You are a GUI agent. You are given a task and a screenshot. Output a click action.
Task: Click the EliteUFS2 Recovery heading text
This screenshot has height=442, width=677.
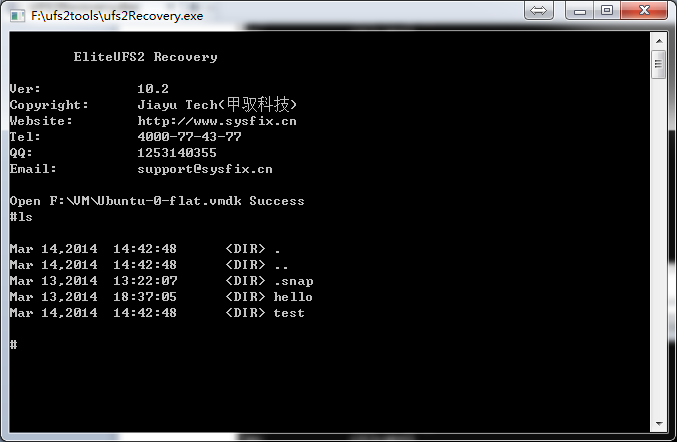[x=146, y=57]
